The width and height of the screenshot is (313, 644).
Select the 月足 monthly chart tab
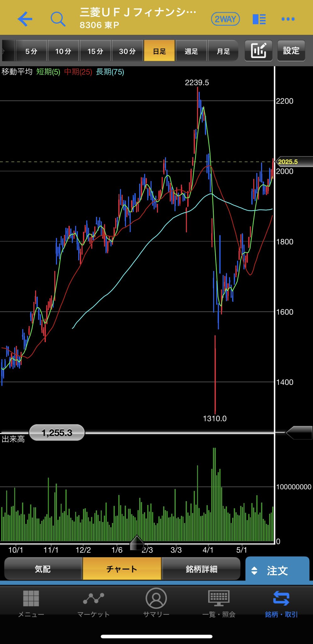pyautogui.click(x=223, y=51)
